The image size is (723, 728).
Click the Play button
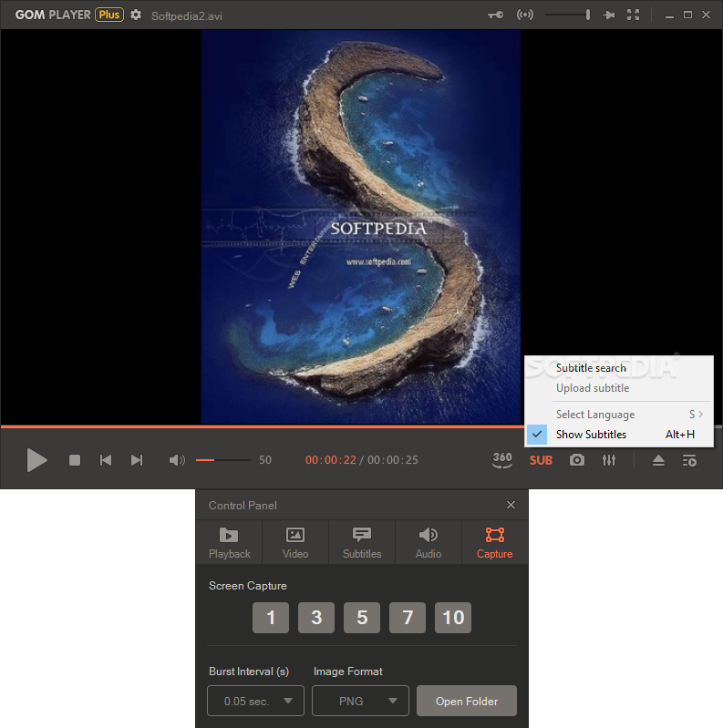[x=36, y=460]
